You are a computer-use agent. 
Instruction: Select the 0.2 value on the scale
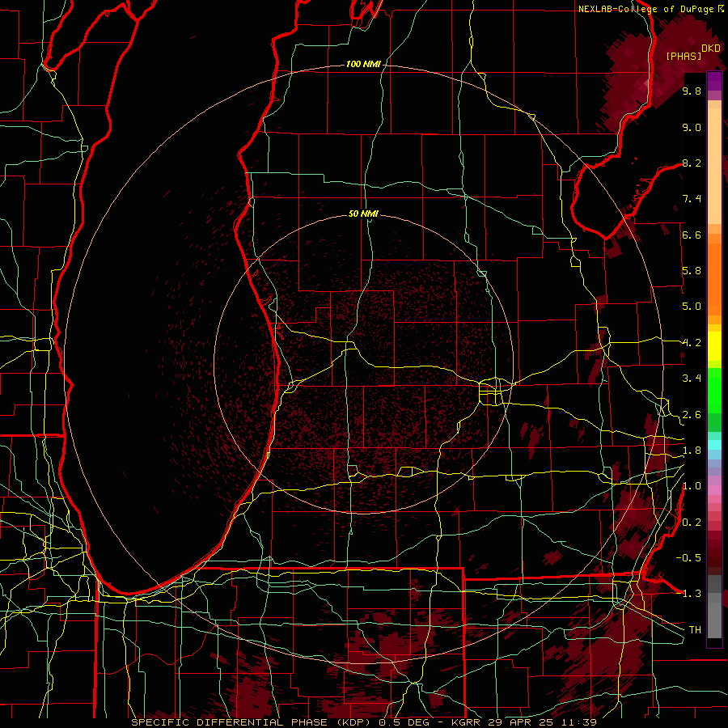(692, 523)
